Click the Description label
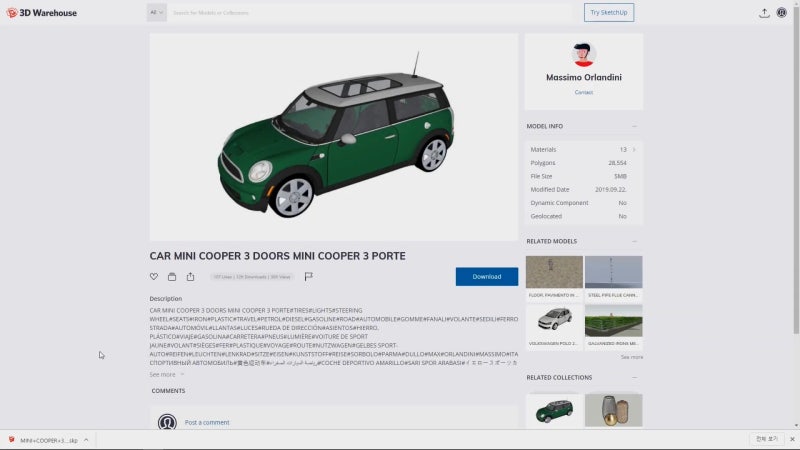800x450 pixels. point(165,298)
